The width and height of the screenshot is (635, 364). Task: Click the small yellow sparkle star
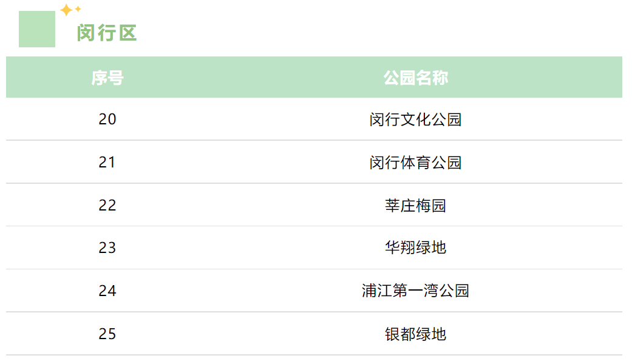(78, 8)
